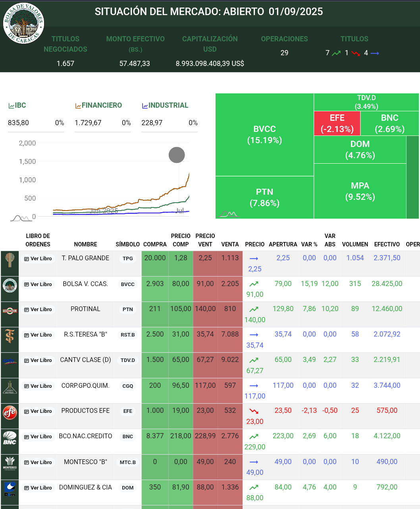This screenshot has height=509, width=420.
Task: Select the Financiero index label
Action: pos(102,105)
